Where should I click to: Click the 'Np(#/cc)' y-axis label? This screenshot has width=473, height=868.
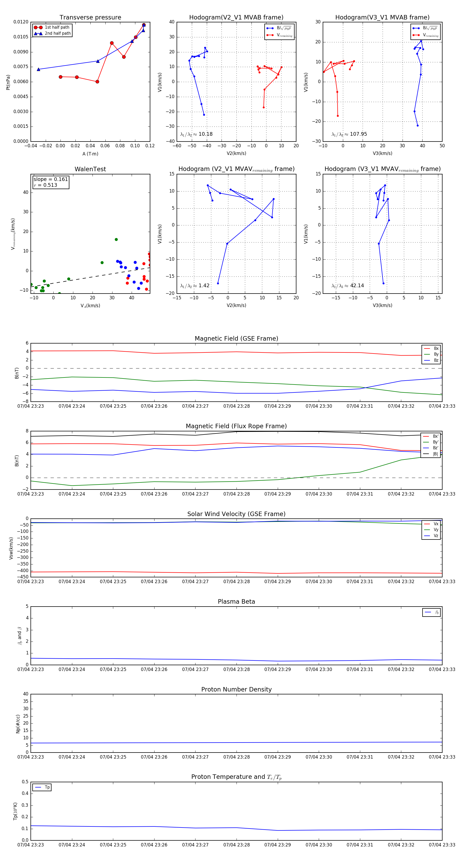18,724
